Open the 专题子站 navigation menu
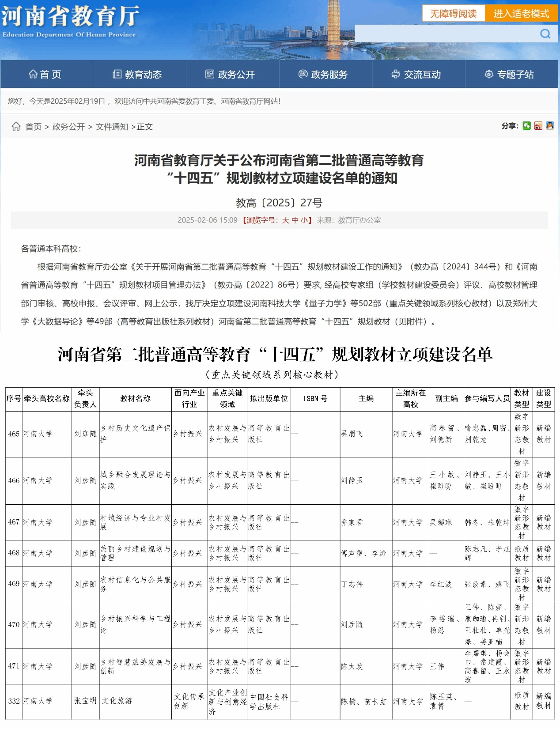560x729 pixels. tap(509, 74)
